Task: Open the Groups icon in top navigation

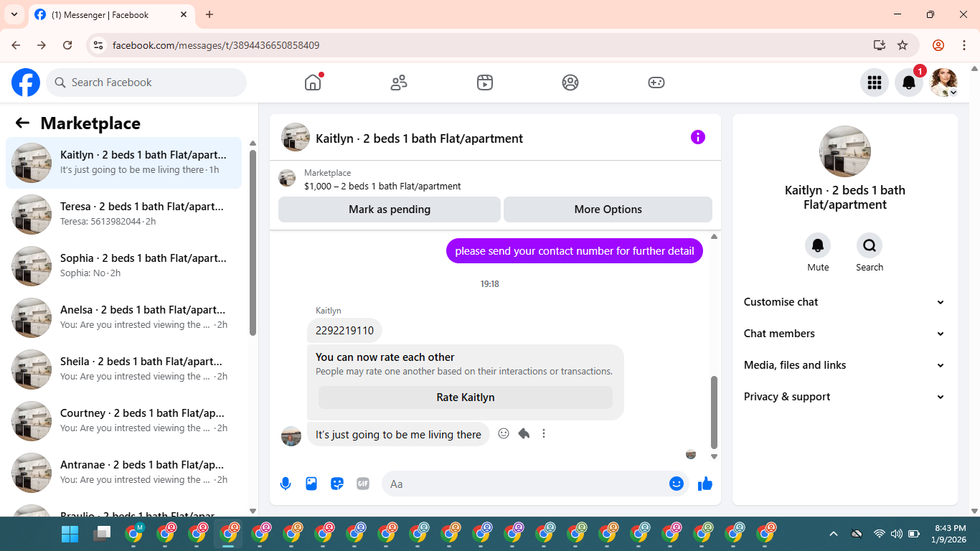Action: coord(570,83)
